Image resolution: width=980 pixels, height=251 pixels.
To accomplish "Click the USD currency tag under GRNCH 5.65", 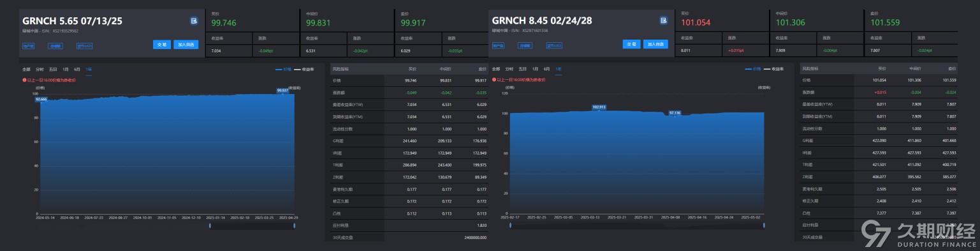I will click(x=84, y=46).
